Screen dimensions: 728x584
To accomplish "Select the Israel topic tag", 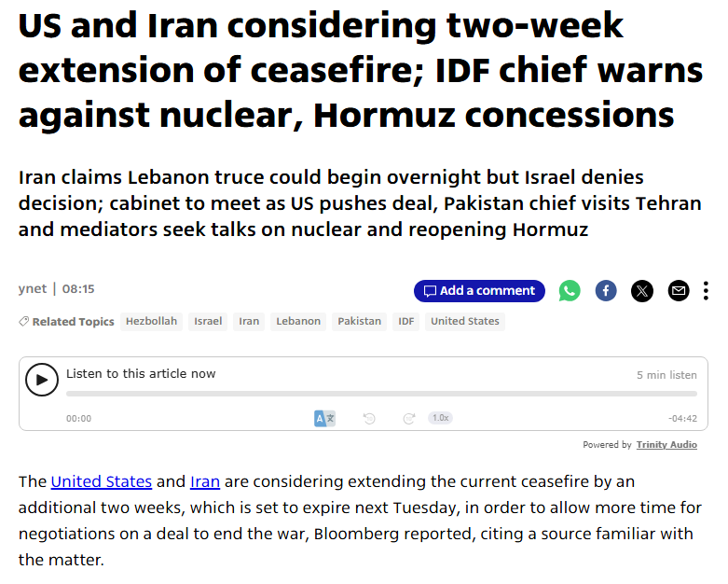I will pos(208,321).
